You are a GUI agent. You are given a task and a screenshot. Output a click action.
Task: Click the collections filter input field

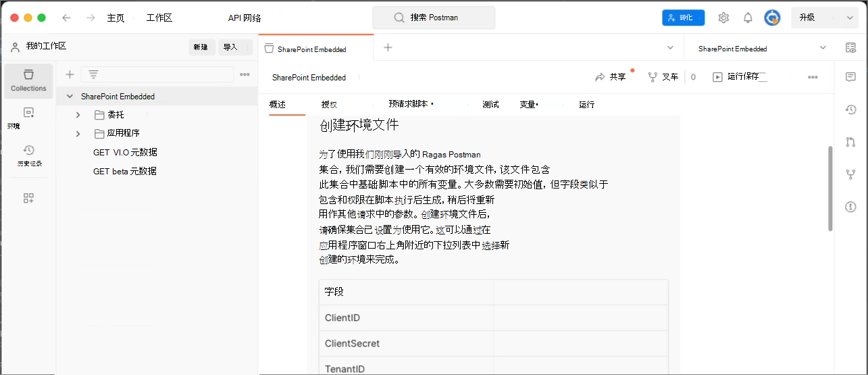tap(157, 74)
